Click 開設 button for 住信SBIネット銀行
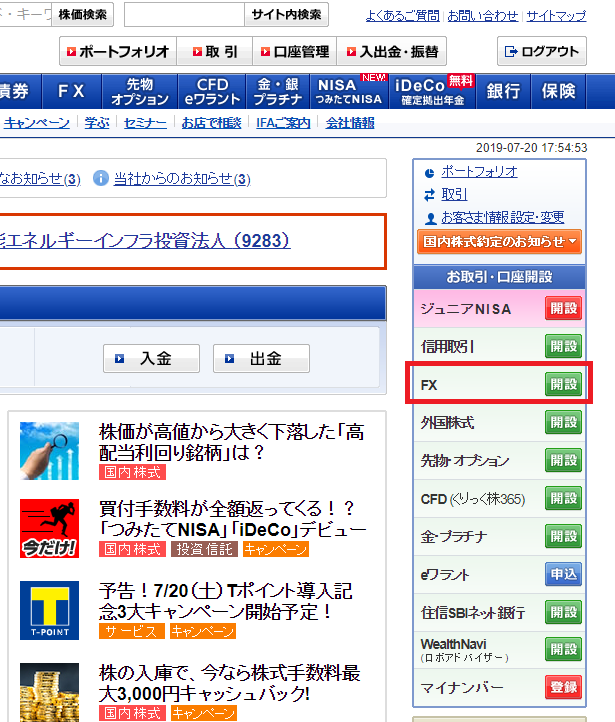The height and width of the screenshot is (722, 615). (563, 612)
